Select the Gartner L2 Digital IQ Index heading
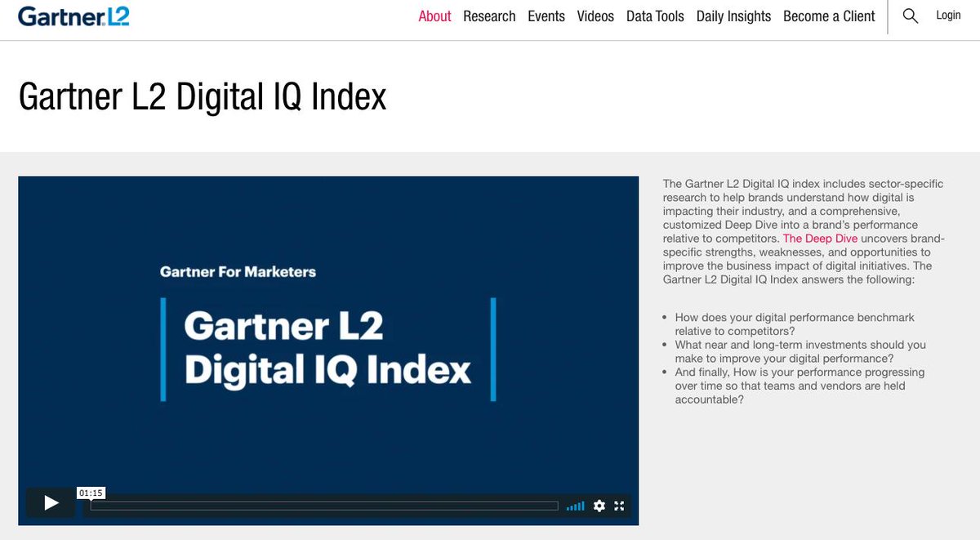Image resolution: width=980 pixels, height=540 pixels. [x=203, y=96]
